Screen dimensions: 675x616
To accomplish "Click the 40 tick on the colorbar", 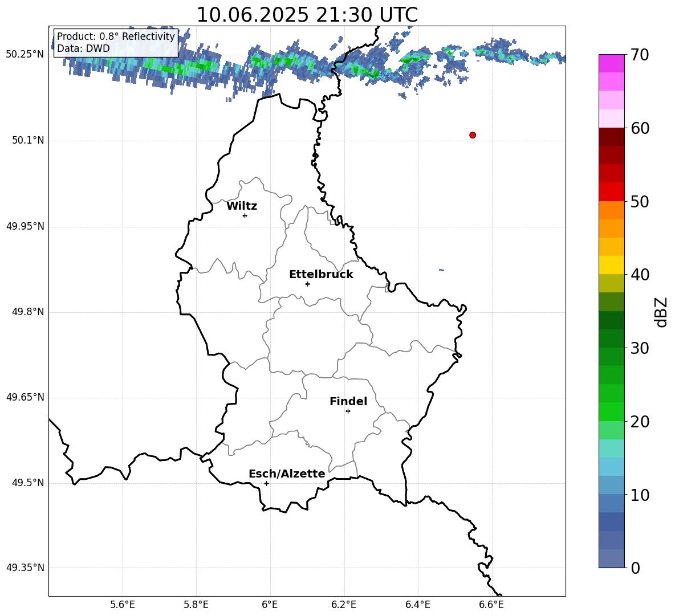I will [639, 275].
